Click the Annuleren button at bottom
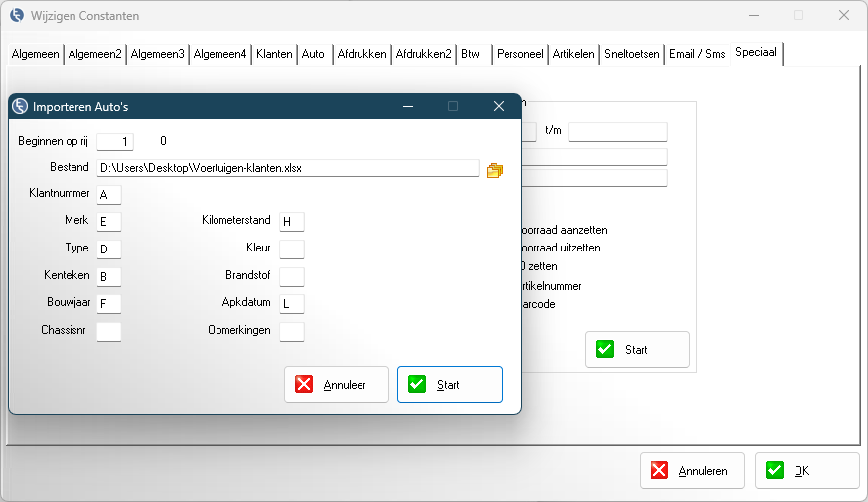868x502 pixels. [691, 471]
